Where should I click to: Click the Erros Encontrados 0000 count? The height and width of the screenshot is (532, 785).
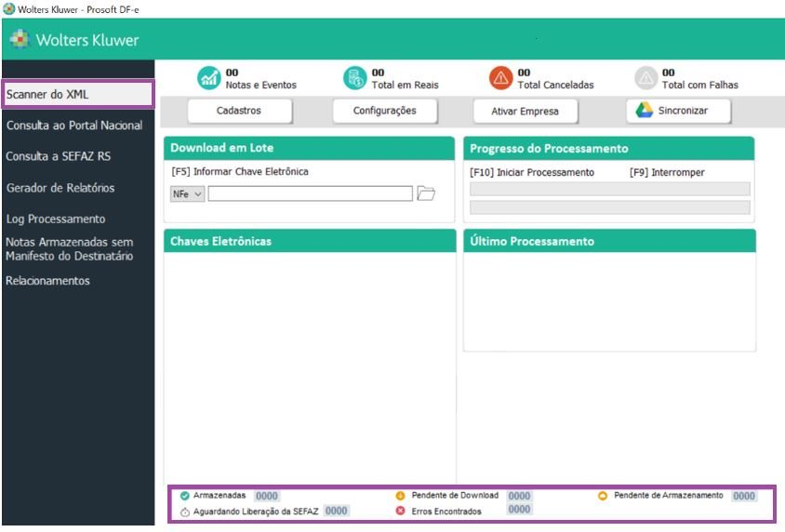tap(519, 509)
